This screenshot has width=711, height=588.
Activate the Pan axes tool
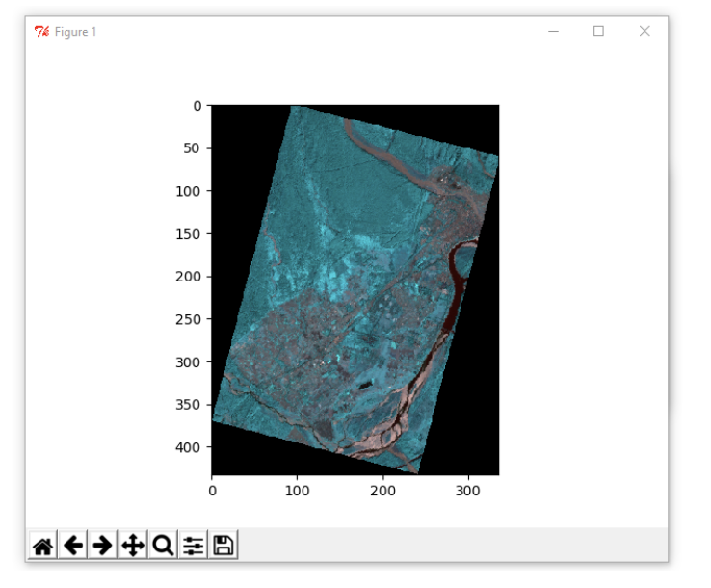[133, 546]
